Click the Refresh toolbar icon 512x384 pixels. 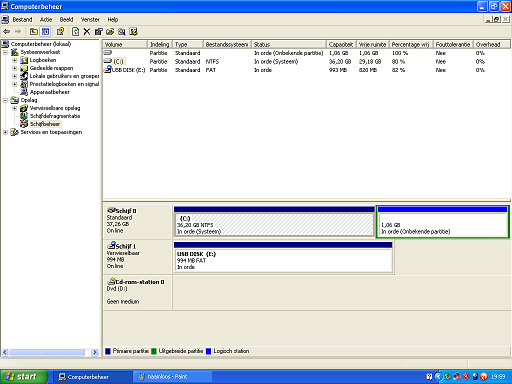pyautogui.click(x=76, y=32)
